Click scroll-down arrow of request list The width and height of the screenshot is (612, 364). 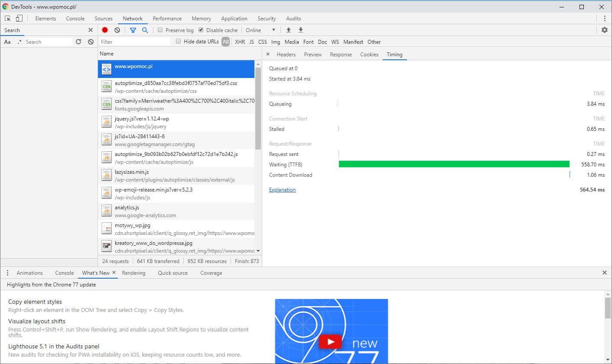click(x=258, y=251)
